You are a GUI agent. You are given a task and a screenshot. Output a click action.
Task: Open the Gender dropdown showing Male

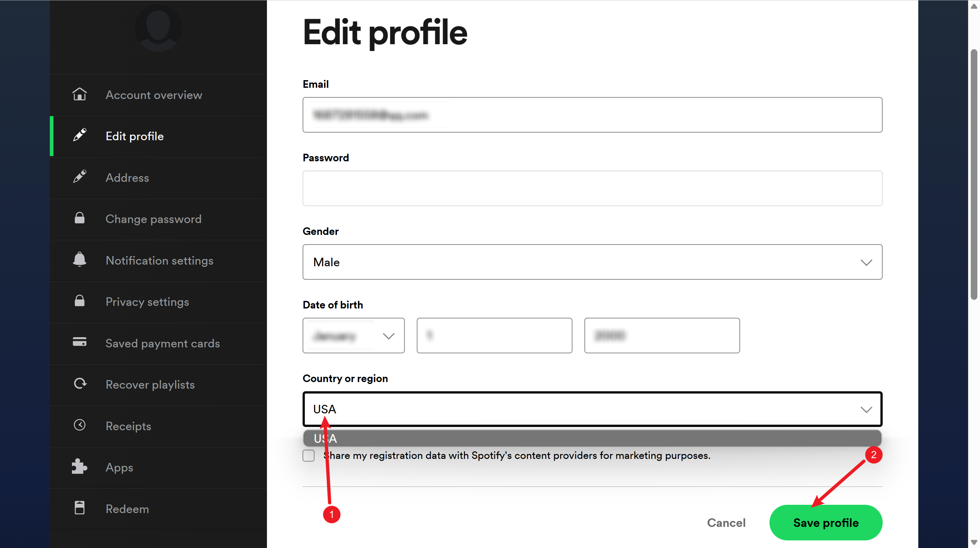click(592, 262)
